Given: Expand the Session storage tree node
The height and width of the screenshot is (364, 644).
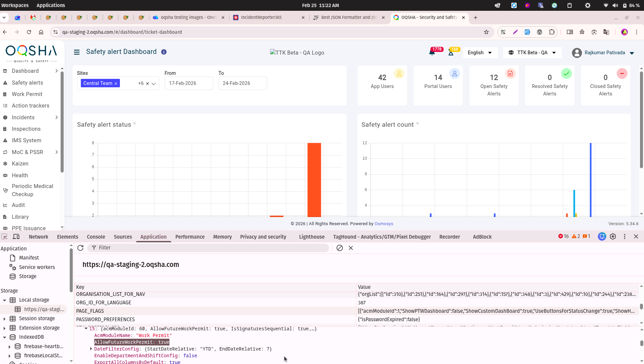Looking at the screenshot, I should (x=4, y=319).
